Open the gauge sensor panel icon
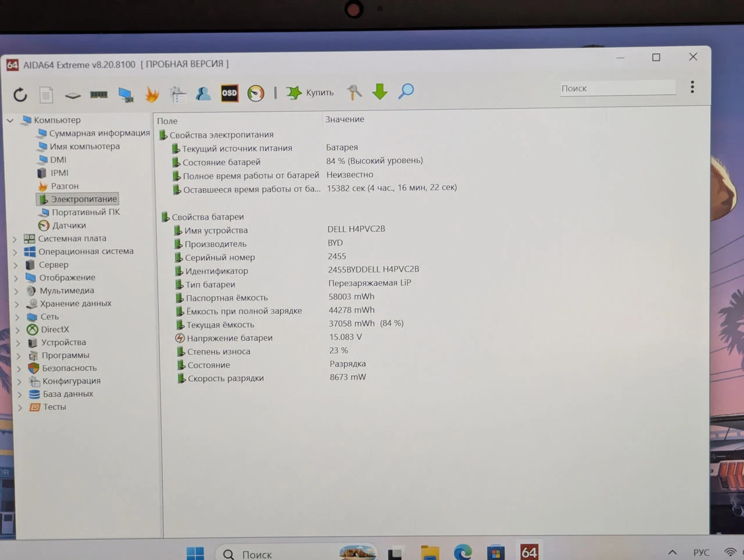The width and height of the screenshot is (744, 560). (x=256, y=93)
